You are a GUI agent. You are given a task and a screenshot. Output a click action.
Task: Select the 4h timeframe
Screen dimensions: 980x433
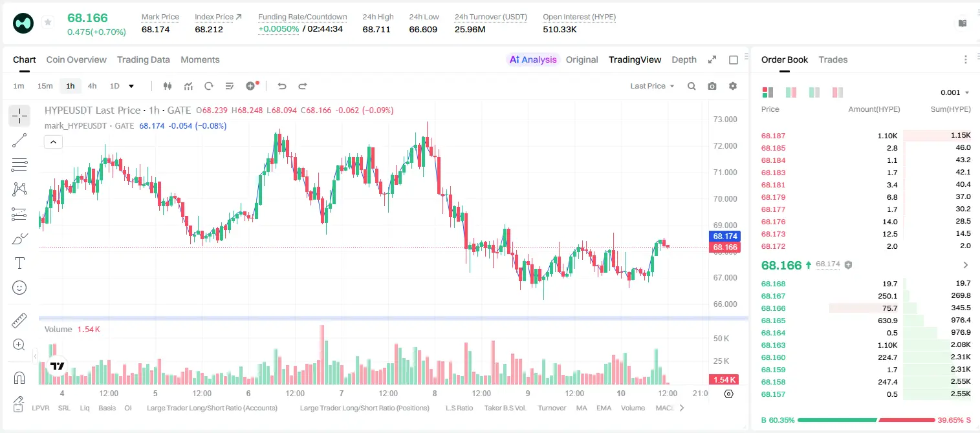click(92, 86)
